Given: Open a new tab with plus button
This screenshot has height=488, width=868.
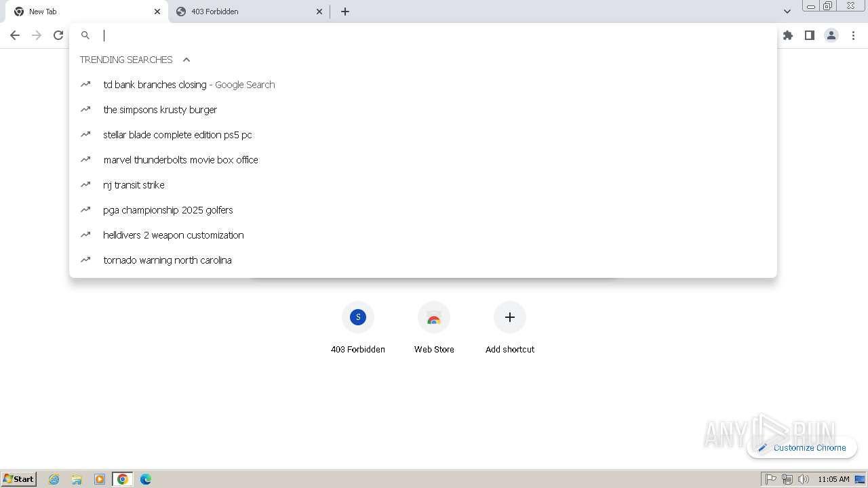Looking at the screenshot, I should pos(345,12).
